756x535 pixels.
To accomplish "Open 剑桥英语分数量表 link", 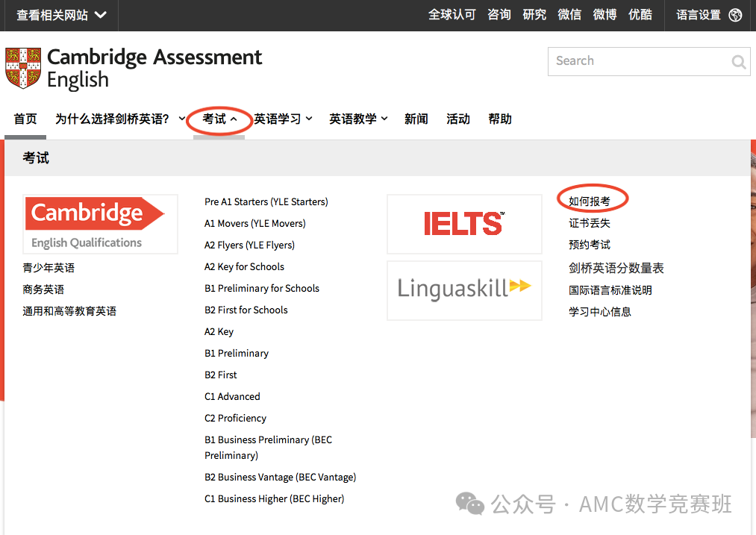I will [x=616, y=268].
